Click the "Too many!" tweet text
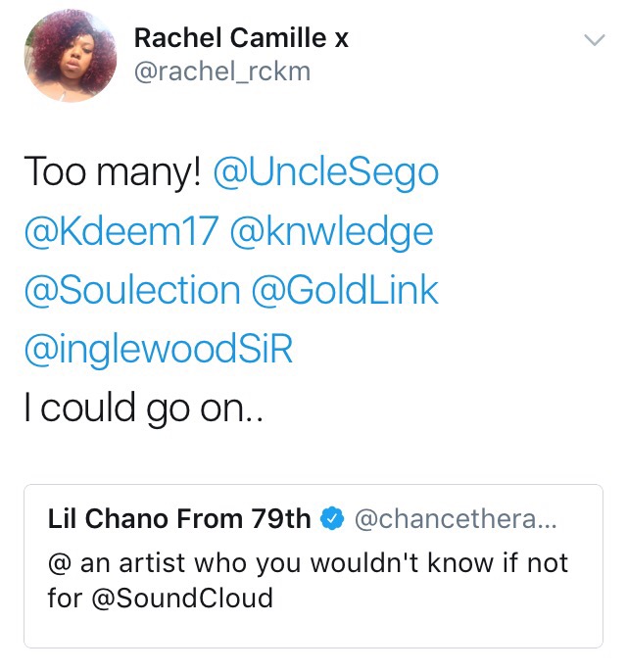 [111, 173]
